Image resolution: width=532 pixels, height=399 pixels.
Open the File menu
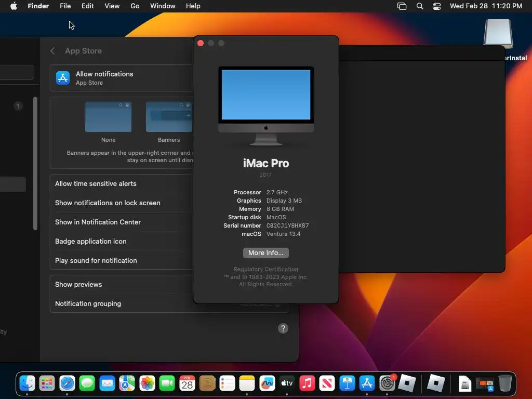coord(65,6)
